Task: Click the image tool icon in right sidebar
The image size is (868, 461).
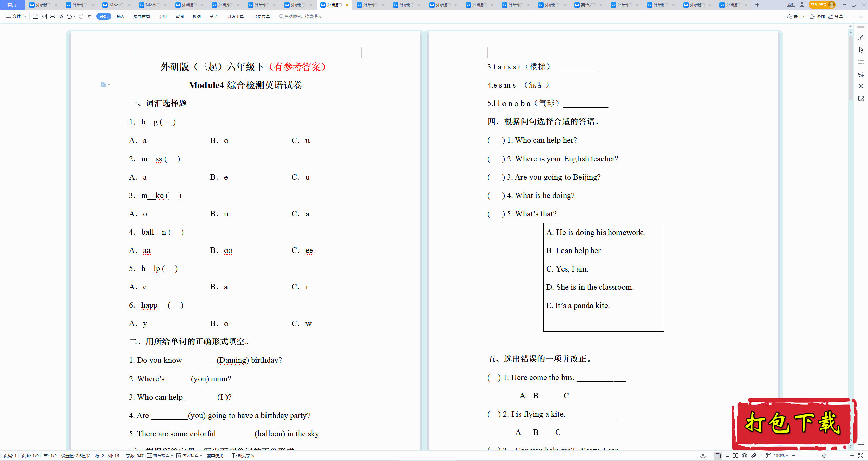Action: point(861,74)
